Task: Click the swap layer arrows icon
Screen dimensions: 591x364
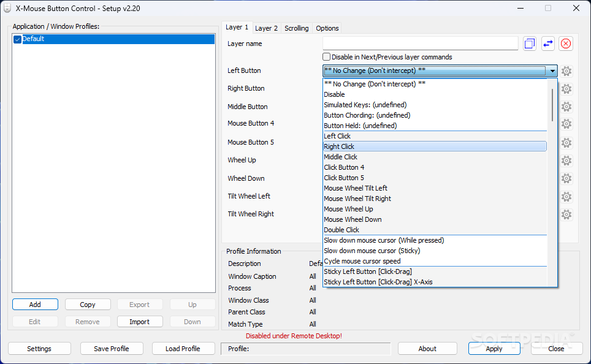Action: click(547, 44)
